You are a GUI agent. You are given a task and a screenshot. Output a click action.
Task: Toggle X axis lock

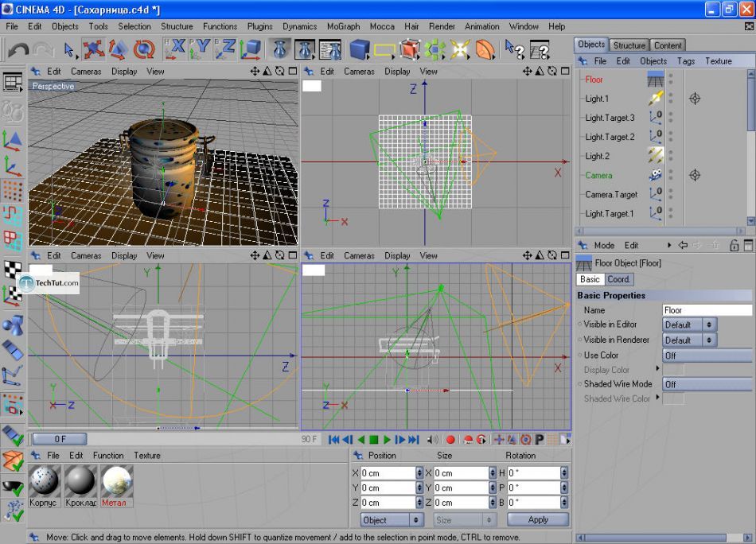pyautogui.click(x=175, y=49)
